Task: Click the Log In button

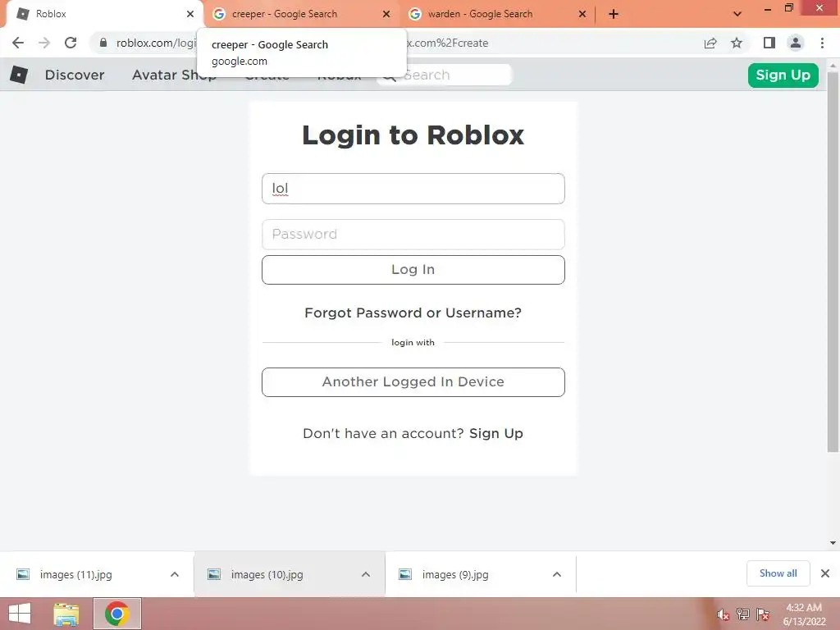Action: tap(413, 269)
